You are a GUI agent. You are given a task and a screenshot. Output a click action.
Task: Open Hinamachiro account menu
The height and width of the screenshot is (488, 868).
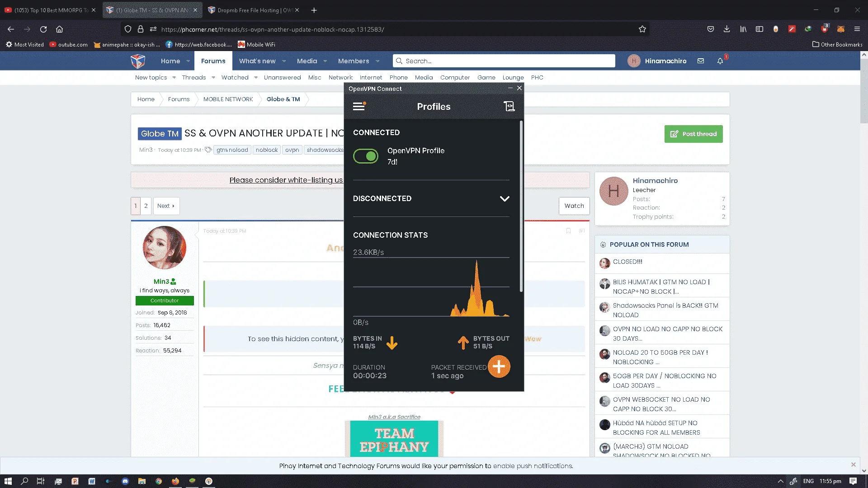pyautogui.click(x=657, y=61)
